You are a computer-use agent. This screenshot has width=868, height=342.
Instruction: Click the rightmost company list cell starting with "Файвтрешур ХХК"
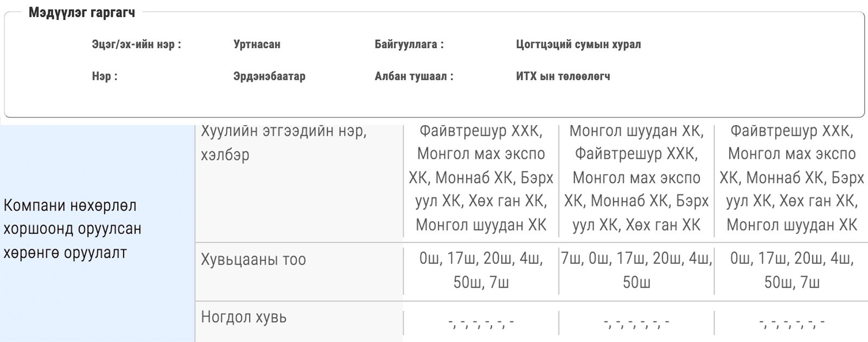coord(792,178)
